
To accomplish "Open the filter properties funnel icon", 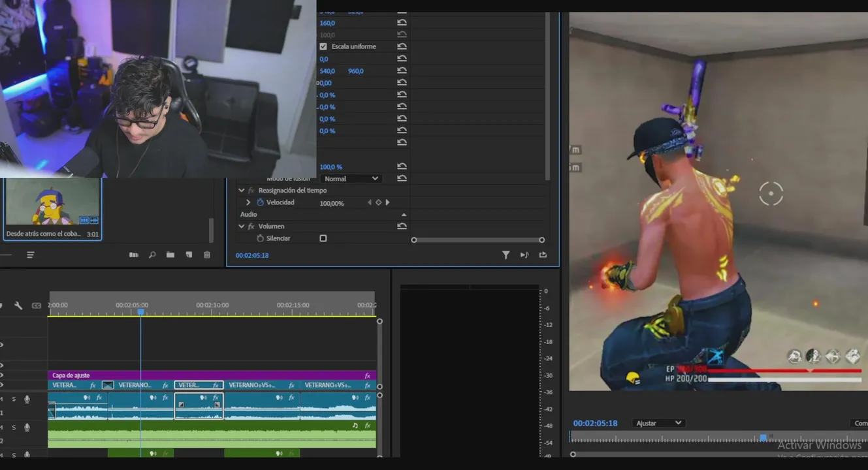I will coord(506,255).
